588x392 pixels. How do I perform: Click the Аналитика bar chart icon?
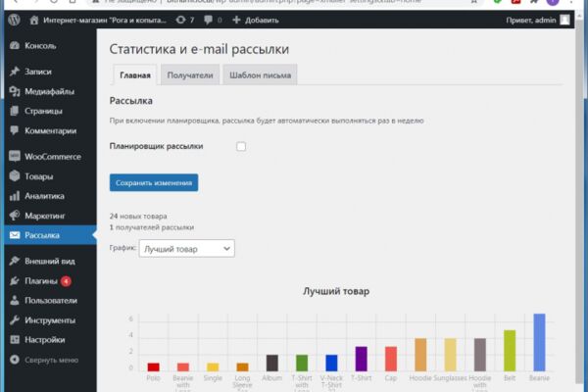[x=15, y=196]
